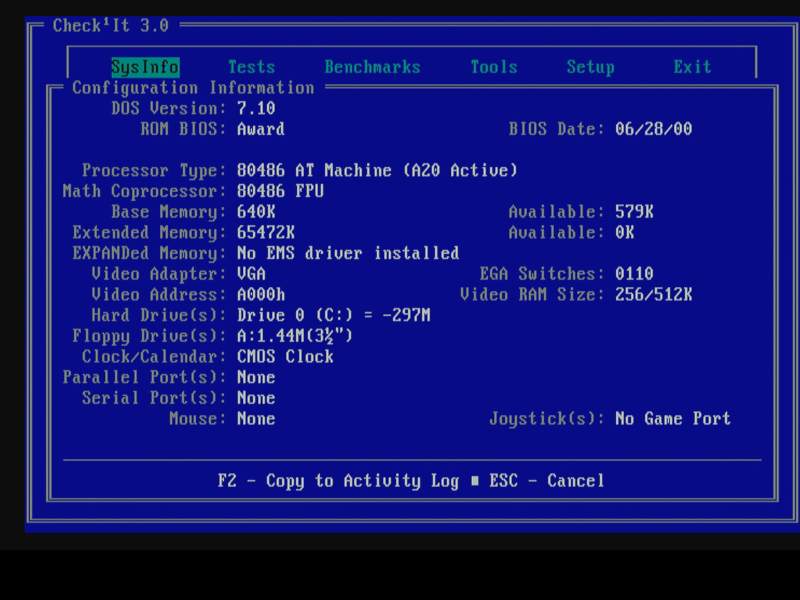
Task: Open the Setup menu
Action: click(591, 67)
